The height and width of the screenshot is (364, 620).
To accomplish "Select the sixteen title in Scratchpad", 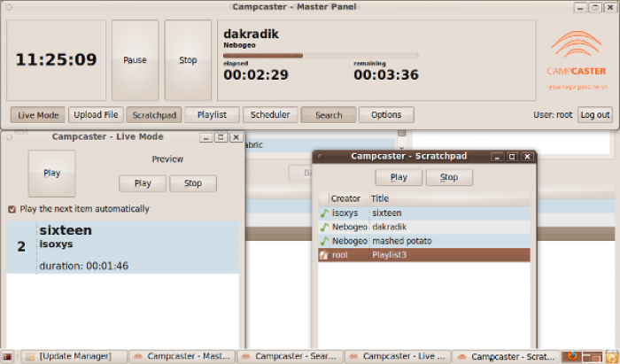I will [387, 213].
